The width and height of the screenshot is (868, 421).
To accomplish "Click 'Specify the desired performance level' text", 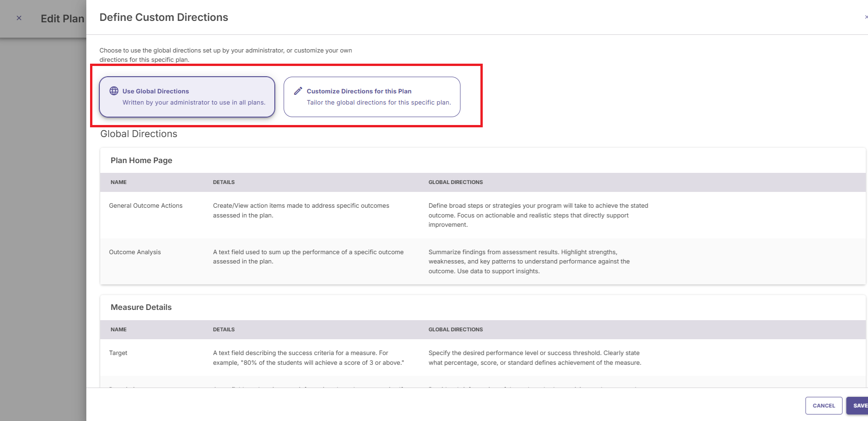I will click(535, 358).
